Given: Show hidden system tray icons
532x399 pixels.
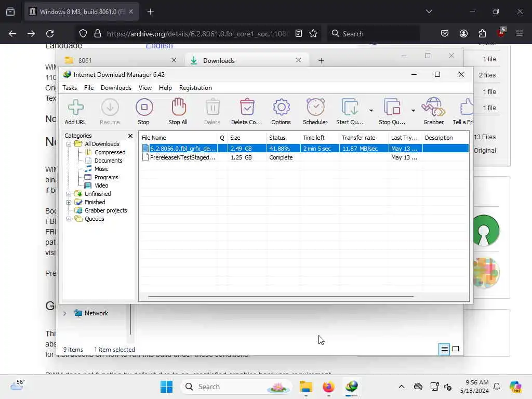Looking at the screenshot, I should point(402,387).
